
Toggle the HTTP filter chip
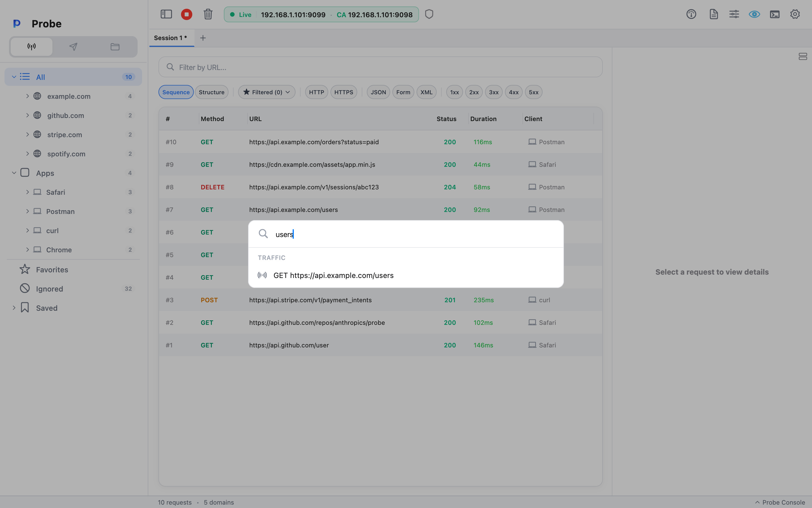pyautogui.click(x=316, y=92)
